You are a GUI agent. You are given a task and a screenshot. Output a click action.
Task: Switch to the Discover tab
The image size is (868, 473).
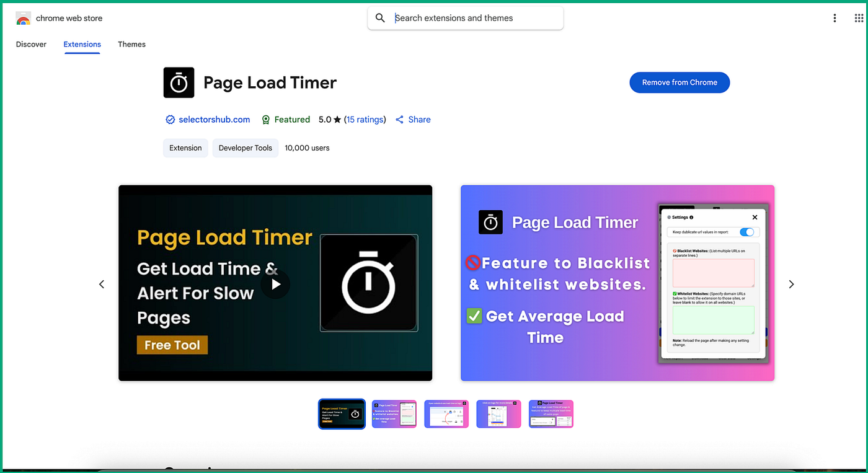click(x=31, y=44)
